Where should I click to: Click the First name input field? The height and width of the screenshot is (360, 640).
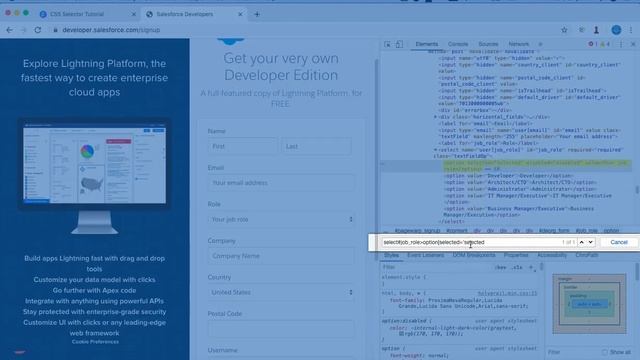point(242,146)
